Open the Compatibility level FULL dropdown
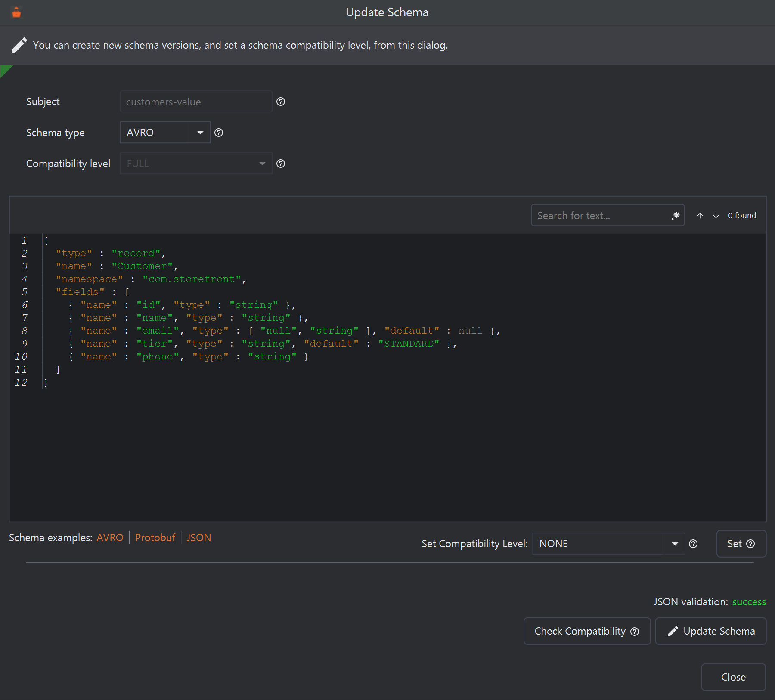Image resolution: width=775 pixels, height=700 pixels. click(196, 164)
